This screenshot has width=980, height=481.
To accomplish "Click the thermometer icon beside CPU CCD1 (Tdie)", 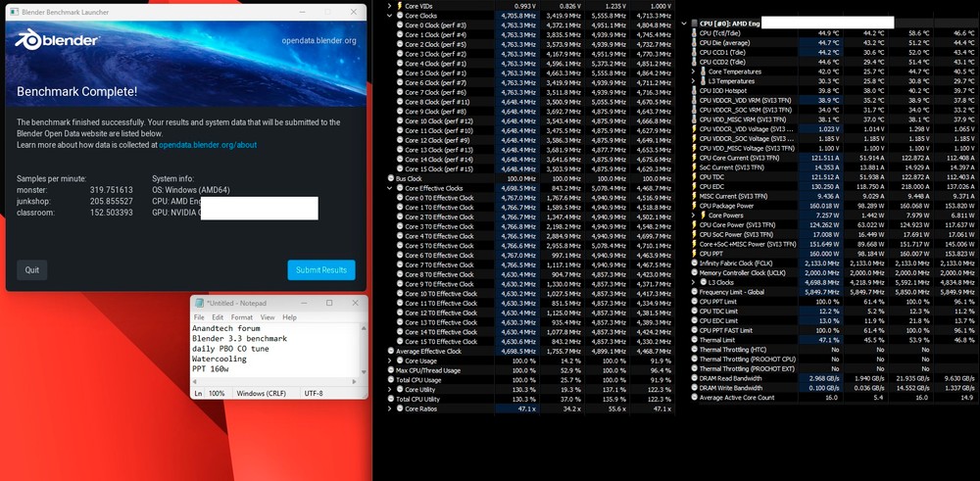I will pyautogui.click(x=695, y=52).
